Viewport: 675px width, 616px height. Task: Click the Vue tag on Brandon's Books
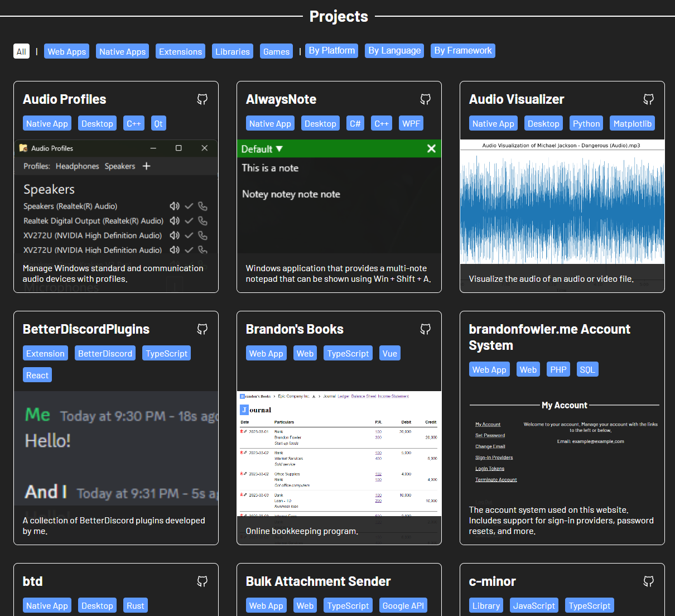click(390, 353)
